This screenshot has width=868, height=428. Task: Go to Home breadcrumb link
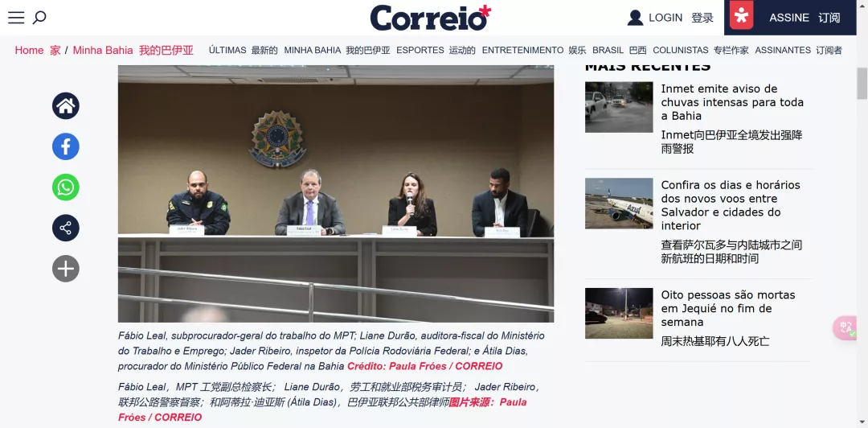(29, 51)
